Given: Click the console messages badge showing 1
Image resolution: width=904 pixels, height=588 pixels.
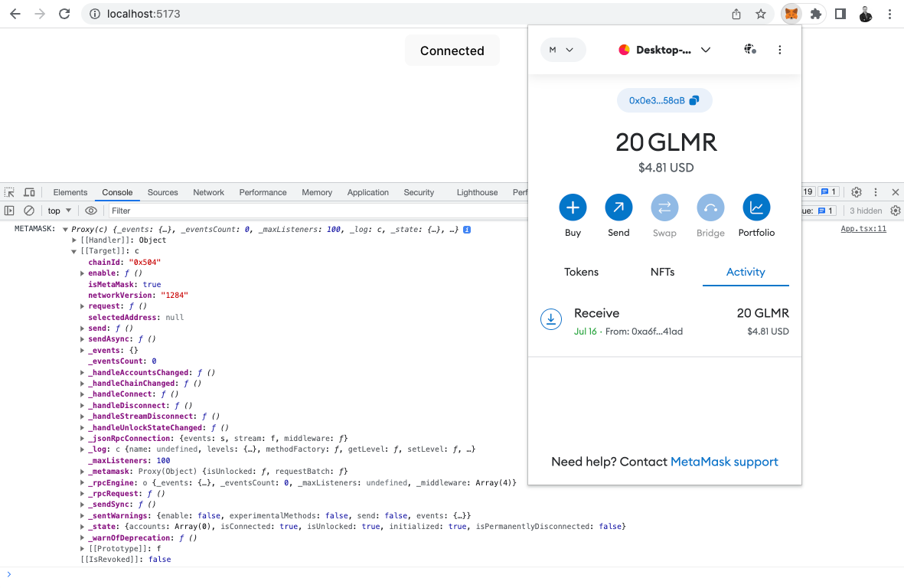Looking at the screenshot, I should pyautogui.click(x=828, y=192).
